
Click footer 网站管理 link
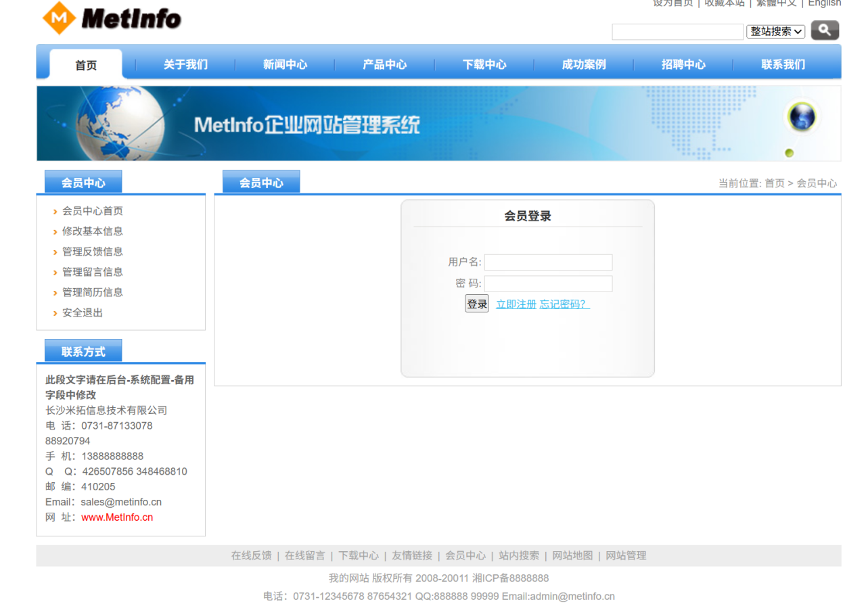(626, 555)
